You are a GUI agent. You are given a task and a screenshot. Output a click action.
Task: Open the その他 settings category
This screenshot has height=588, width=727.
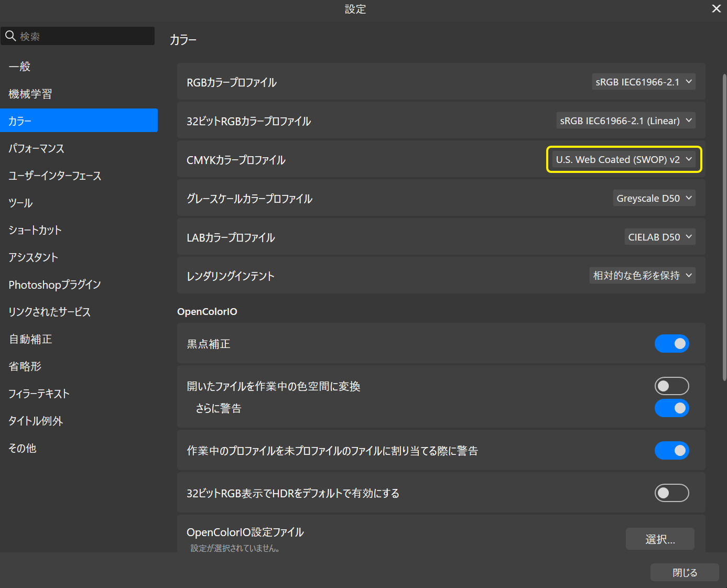pyautogui.click(x=79, y=448)
